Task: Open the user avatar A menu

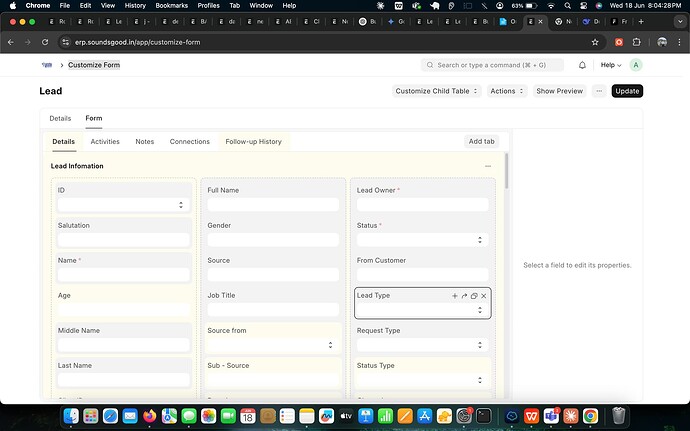Action: pyautogui.click(x=635, y=65)
